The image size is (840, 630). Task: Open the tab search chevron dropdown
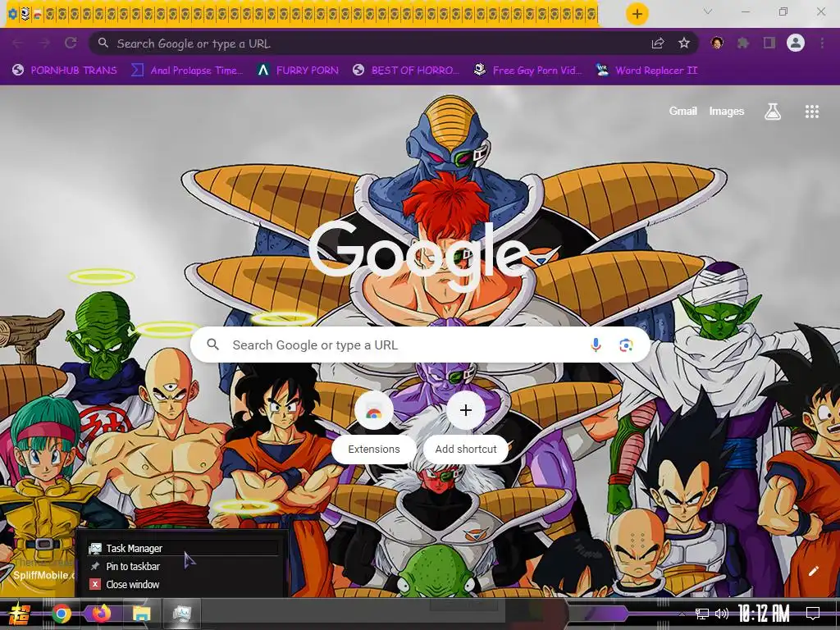click(708, 11)
